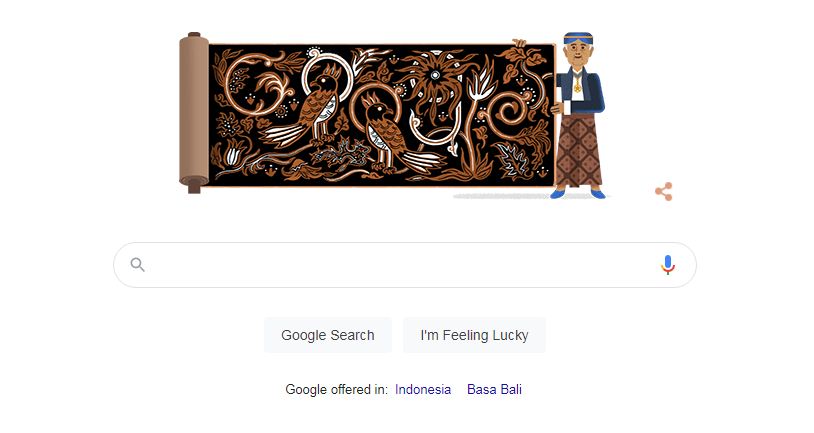Click the Google Search button
Screen dimensions: 814x433
click(328, 335)
